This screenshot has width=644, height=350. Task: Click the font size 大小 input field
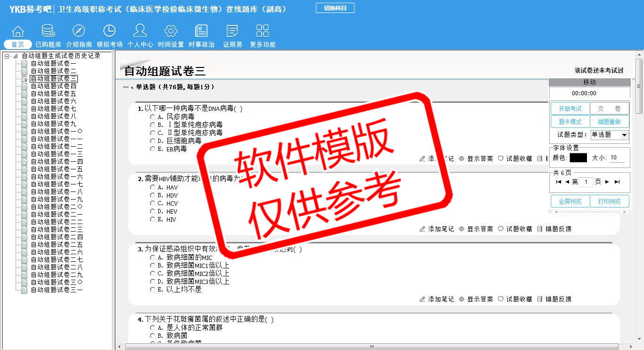[x=617, y=158]
